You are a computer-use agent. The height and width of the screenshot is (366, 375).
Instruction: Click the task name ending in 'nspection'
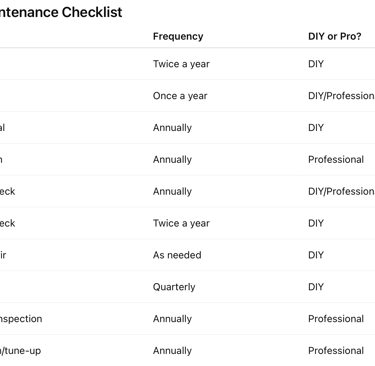[x=21, y=319]
